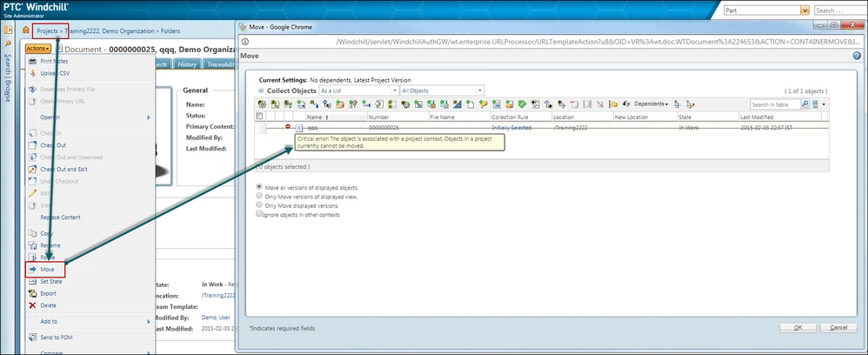The image size is (868, 355).
Task: Choose Move in the Actions menu
Action: [45, 270]
